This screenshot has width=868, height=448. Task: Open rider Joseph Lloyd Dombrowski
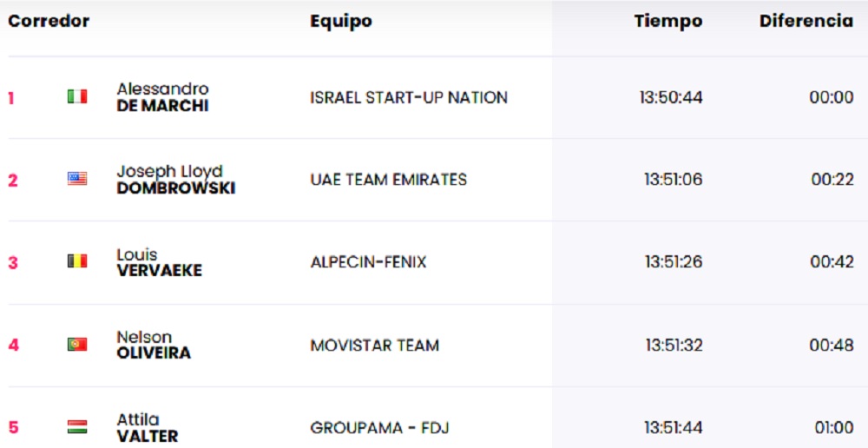pos(175,180)
